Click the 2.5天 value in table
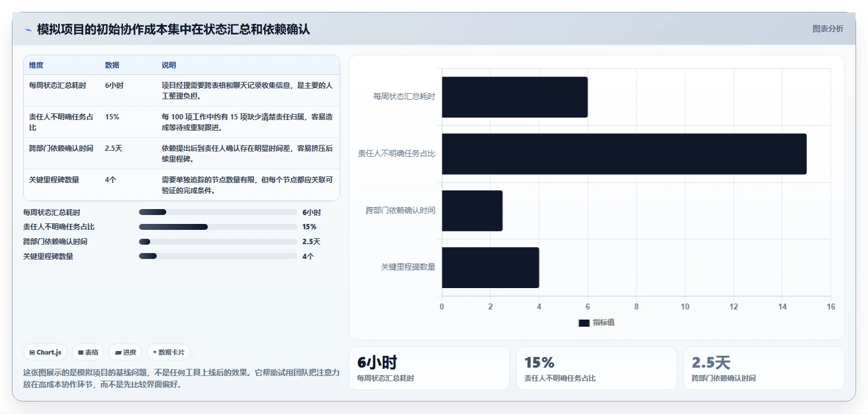 pyautogui.click(x=113, y=148)
